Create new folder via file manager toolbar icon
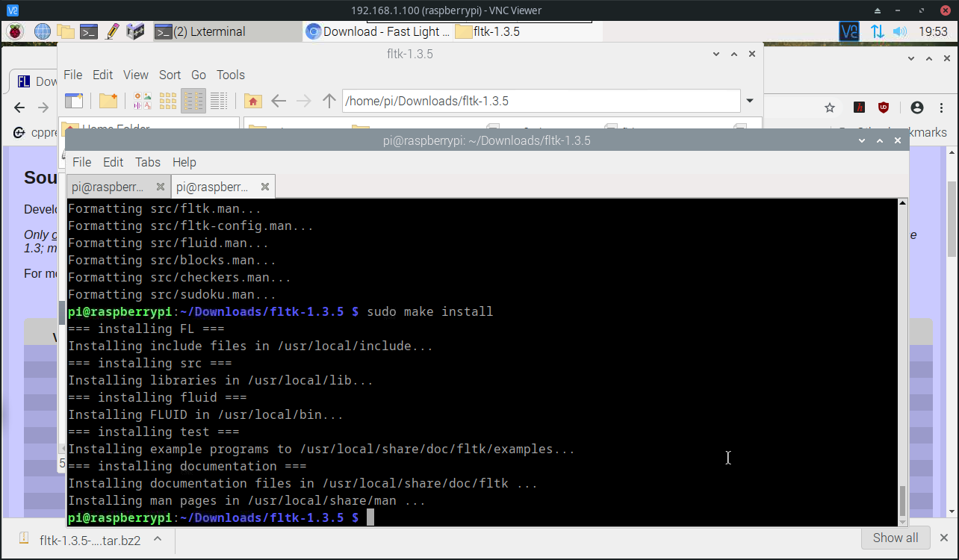The image size is (959, 560). (108, 101)
